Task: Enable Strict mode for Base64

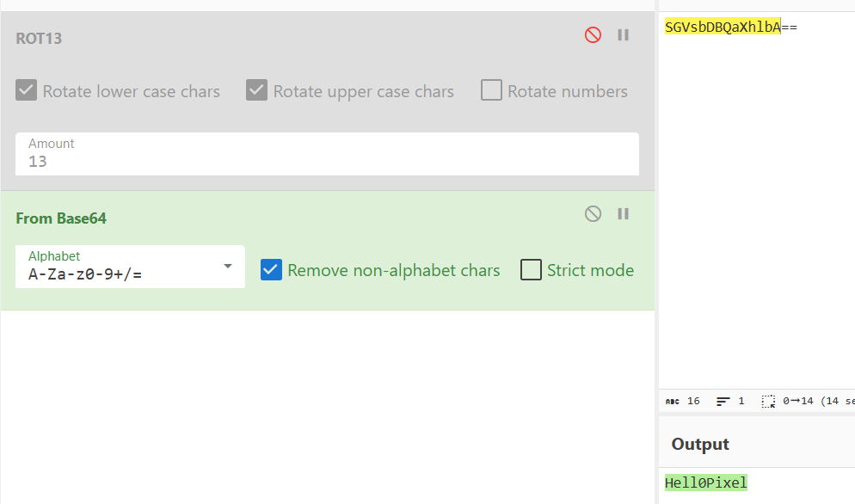Action: click(x=531, y=270)
